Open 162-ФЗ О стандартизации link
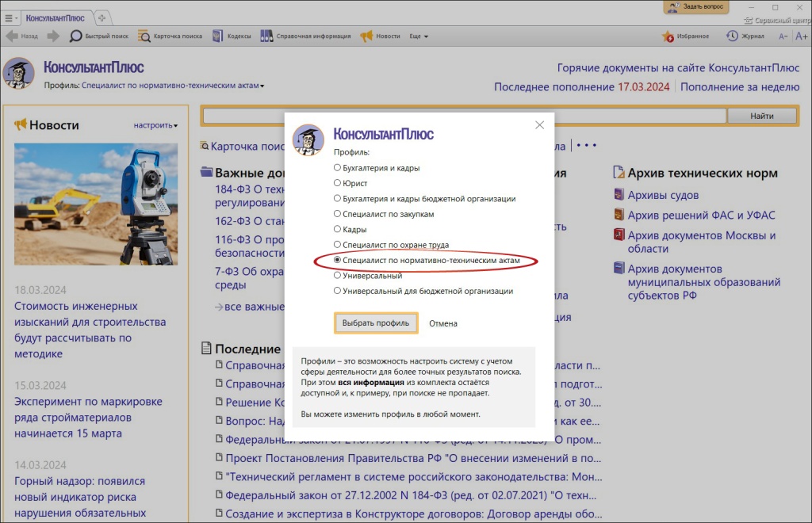This screenshot has height=523, width=812. pos(249,221)
